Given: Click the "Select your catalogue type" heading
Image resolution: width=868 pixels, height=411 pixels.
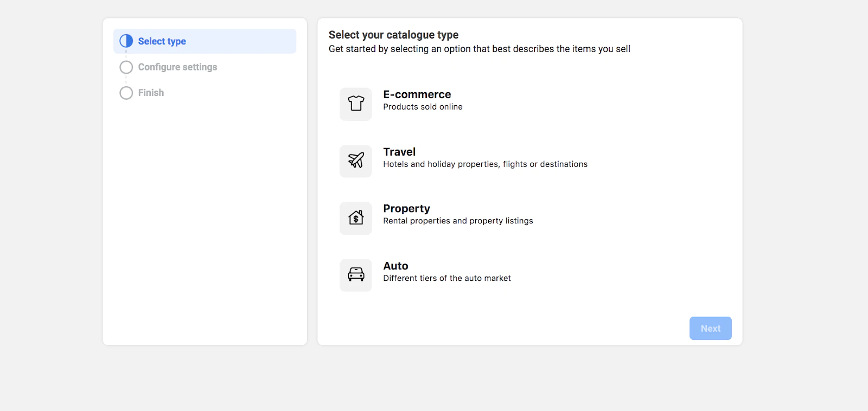Looking at the screenshot, I should pyautogui.click(x=393, y=35).
